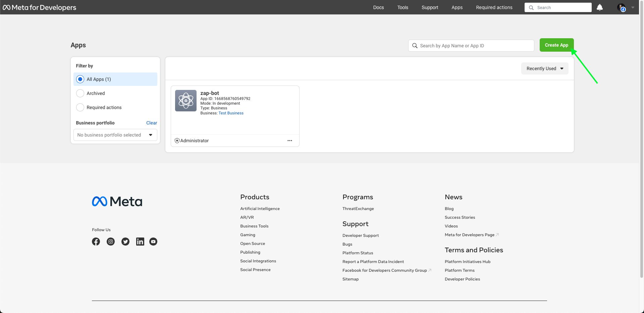This screenshot has width=644, height=313.
Task: Open Meta's Instagram icon in footer
Action: tap(111, 242)
